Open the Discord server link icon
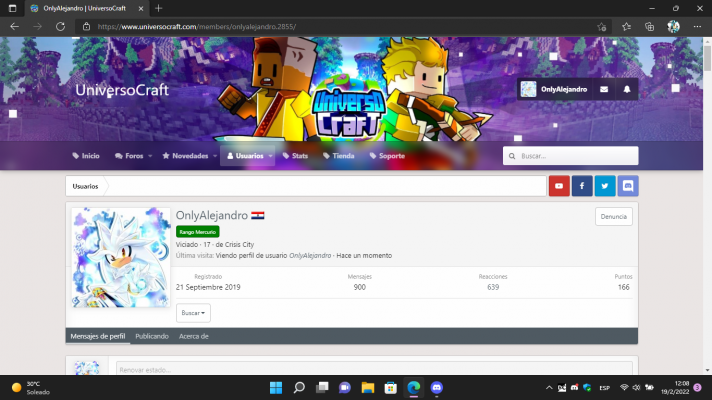Image resolution: width=712 pixels, height=400 pixels. tap(628, 186)
